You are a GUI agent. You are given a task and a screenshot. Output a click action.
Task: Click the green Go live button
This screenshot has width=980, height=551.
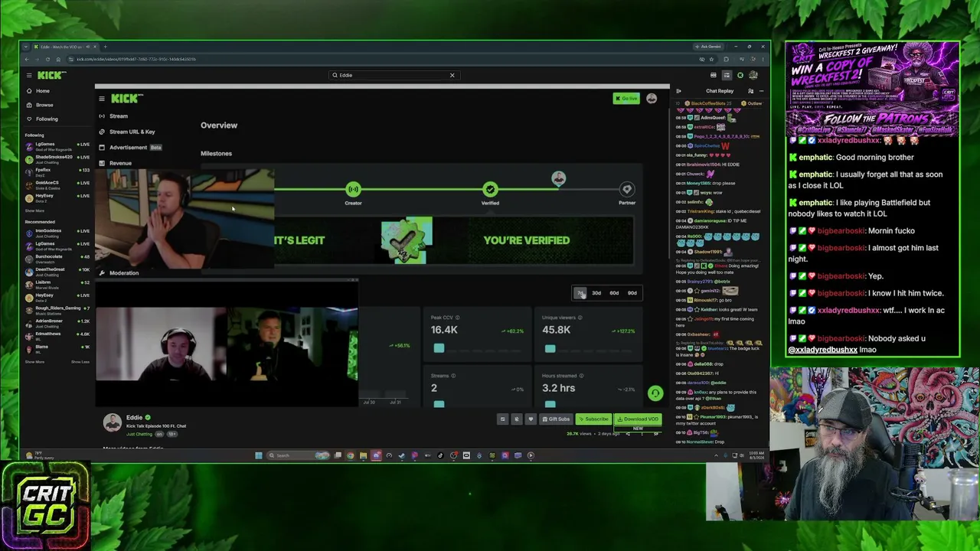coord(626,99)
